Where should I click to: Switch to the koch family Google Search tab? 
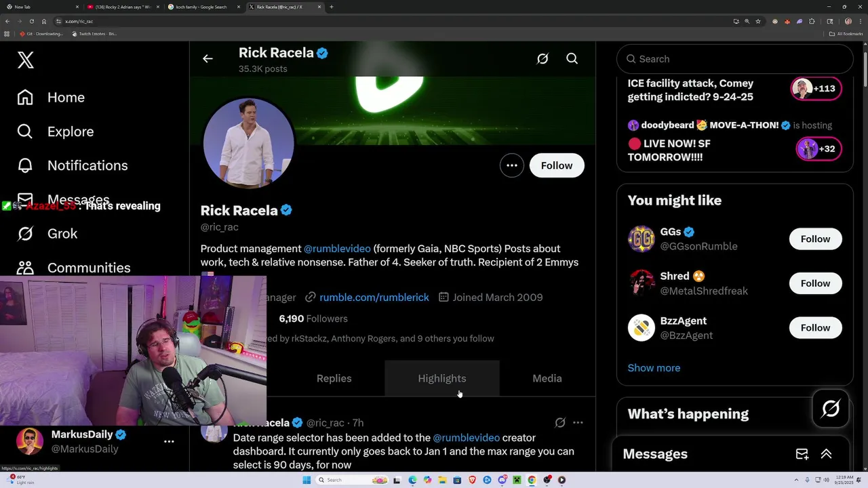203,7
